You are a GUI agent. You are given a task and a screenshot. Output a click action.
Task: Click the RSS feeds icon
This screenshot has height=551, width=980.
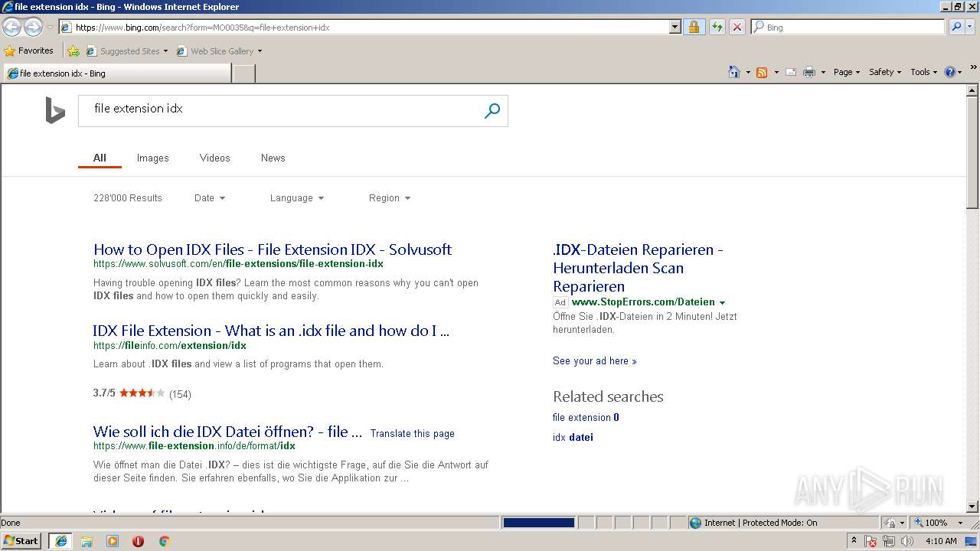(762, 72)
